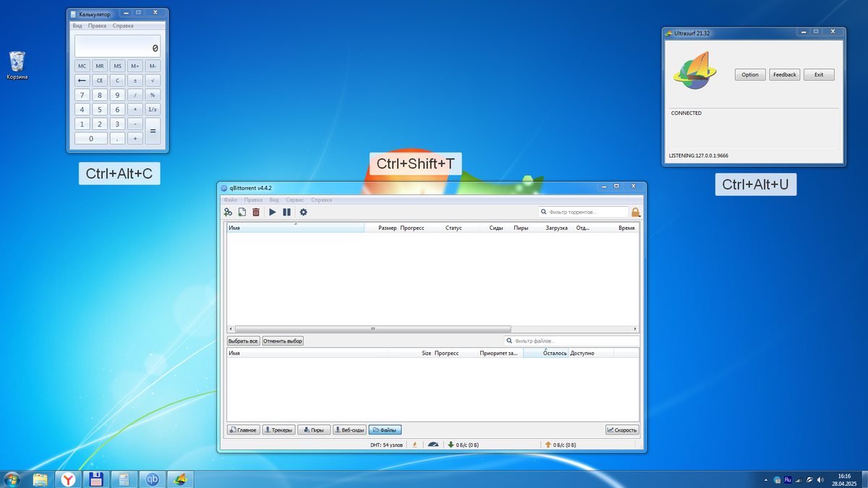Open Yandex Browser from the taskbar
Image resolution: width=868 pixels, height=488 pixels.
pyautogui.click(x=68, y=479)
